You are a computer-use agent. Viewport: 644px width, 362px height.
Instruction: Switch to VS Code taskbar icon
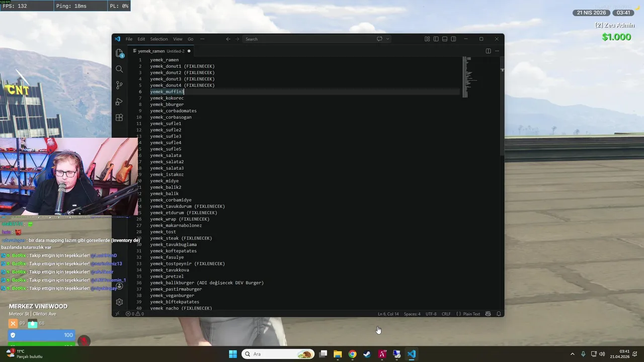click(412, 354)
